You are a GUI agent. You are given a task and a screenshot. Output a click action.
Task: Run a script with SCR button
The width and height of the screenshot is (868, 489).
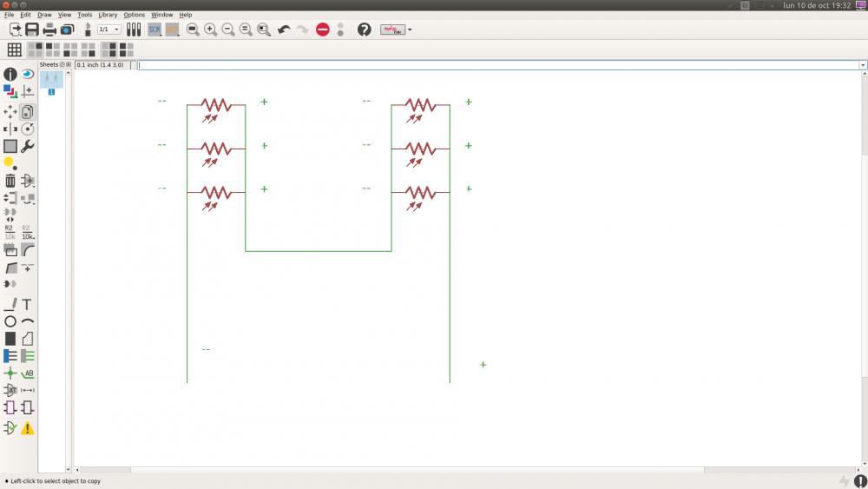[x=155, y=30]
